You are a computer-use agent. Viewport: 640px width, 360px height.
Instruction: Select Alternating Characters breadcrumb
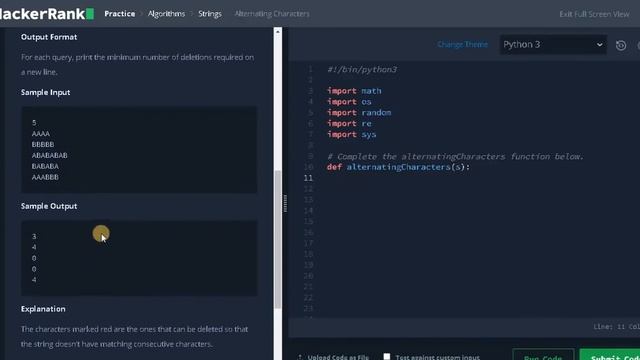[x=272, y=14]
